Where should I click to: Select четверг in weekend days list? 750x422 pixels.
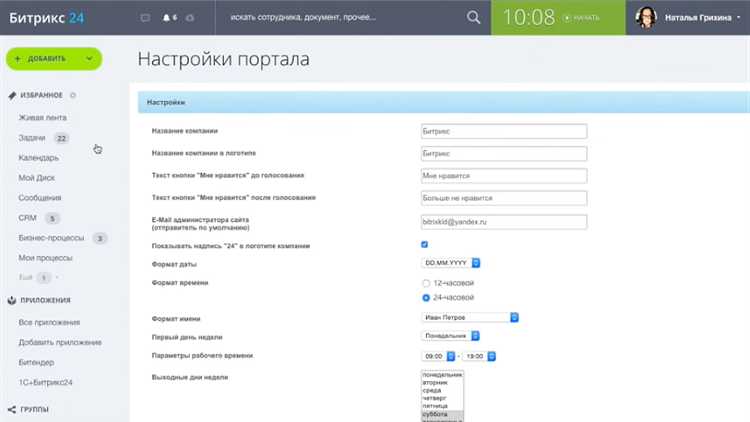(442, 398)
